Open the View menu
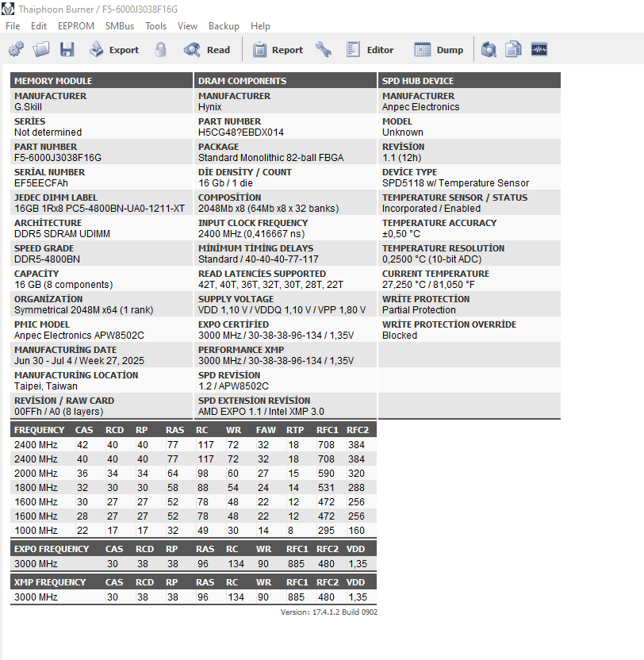This screenshot has width=644, height=660. pos(187,26)
